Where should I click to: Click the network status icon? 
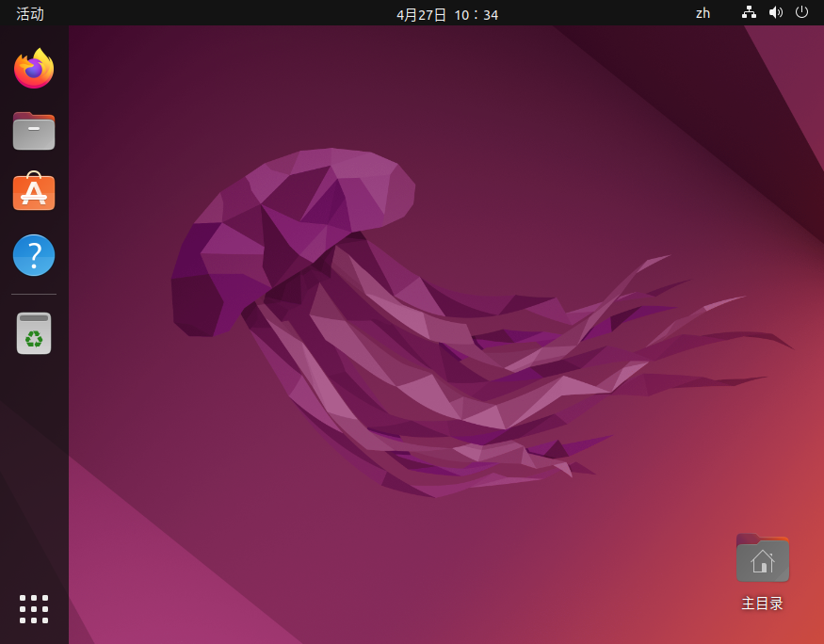click(x=749, y=13)
